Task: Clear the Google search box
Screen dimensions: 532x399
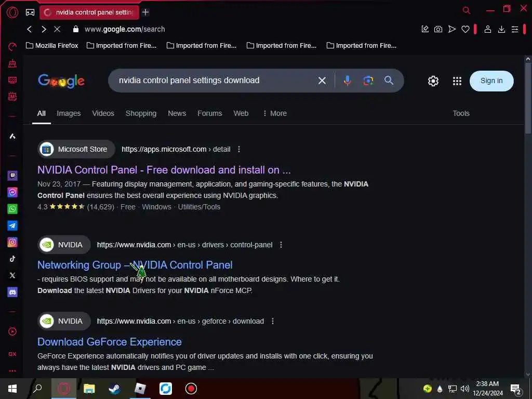Action: point(322,81)
